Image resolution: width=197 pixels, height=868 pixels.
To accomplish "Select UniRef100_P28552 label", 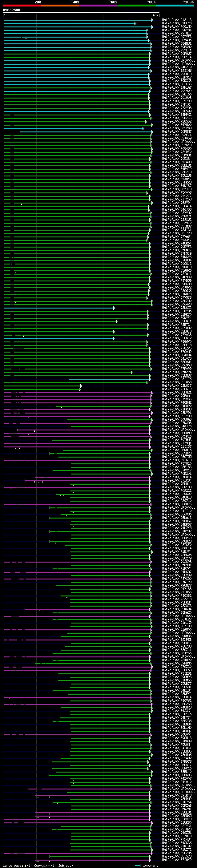I will click(177, 121).
